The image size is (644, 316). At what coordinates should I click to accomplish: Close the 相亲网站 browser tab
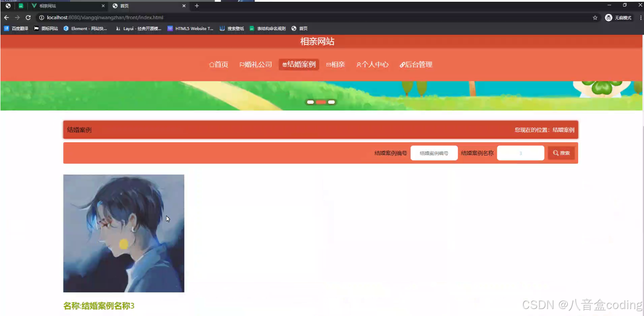click(x=103, y=6)
